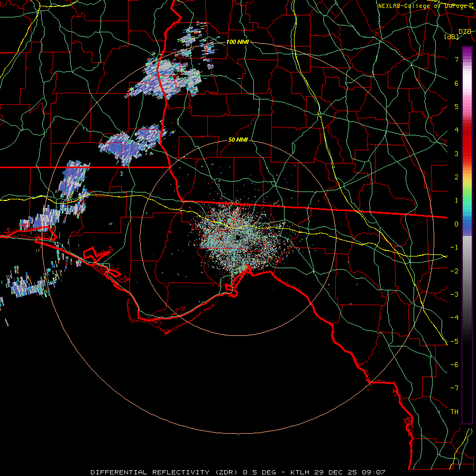Pick the purple top segment of color bar
This screenshot has width=476, height=476.
click(467, 52)
